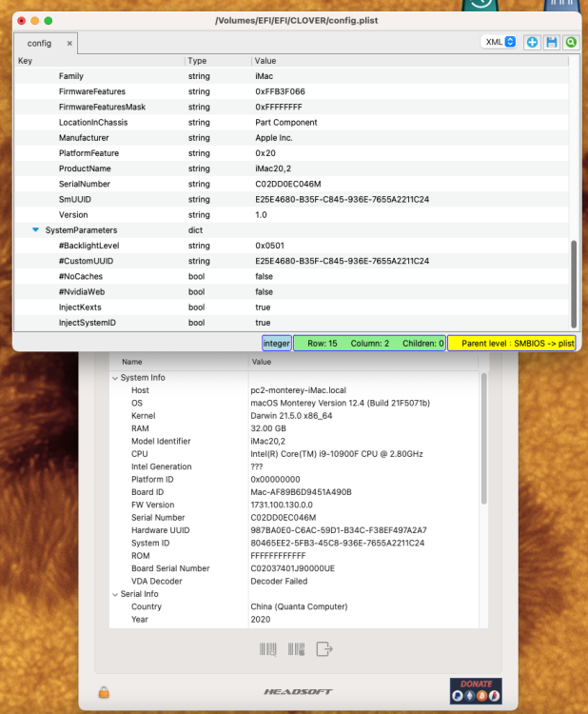Click the second barcode icon in the lower window
588x714 pixels.
click(296, 649)
